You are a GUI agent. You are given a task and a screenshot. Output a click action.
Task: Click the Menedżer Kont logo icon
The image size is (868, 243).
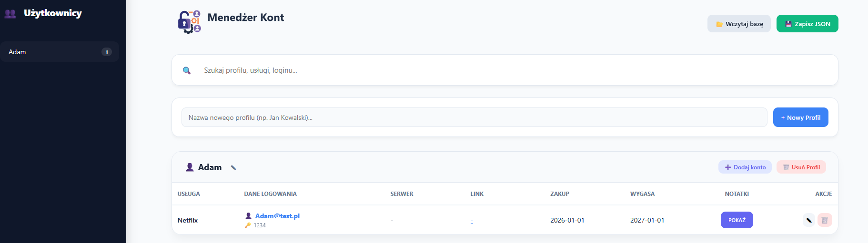189,22
